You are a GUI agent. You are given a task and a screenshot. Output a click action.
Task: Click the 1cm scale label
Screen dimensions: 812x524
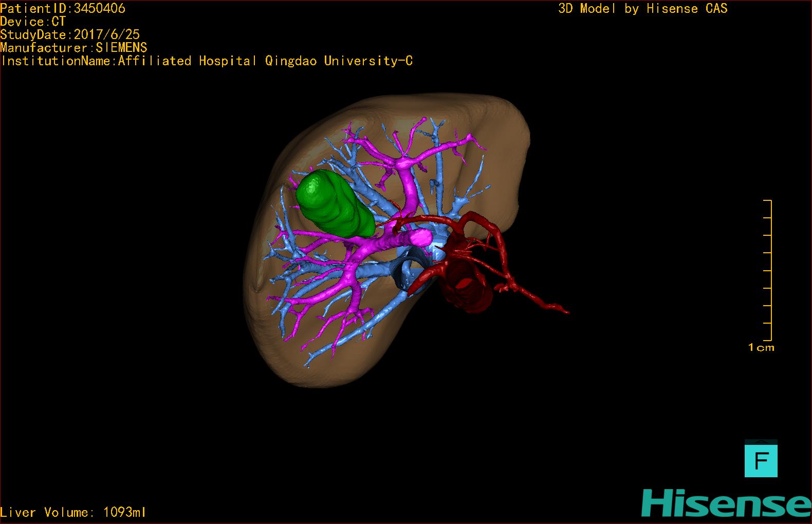pyautogui.click(x=761, y=348)
